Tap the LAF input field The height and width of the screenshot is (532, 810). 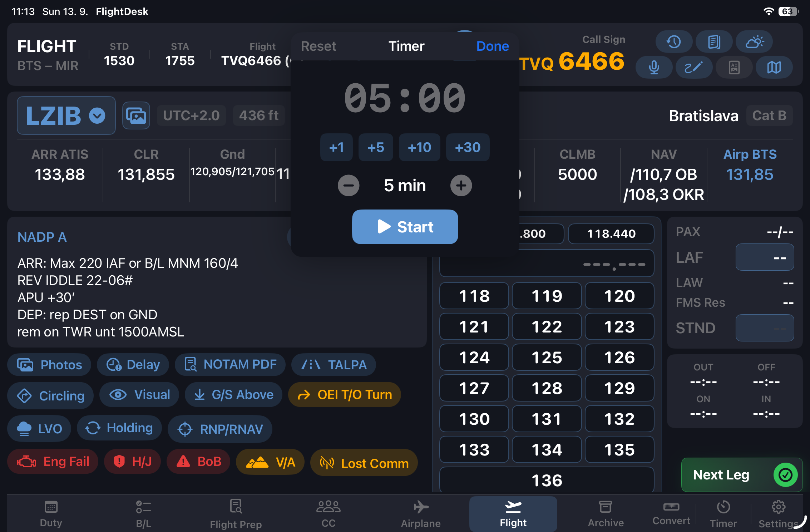[765, 257]
